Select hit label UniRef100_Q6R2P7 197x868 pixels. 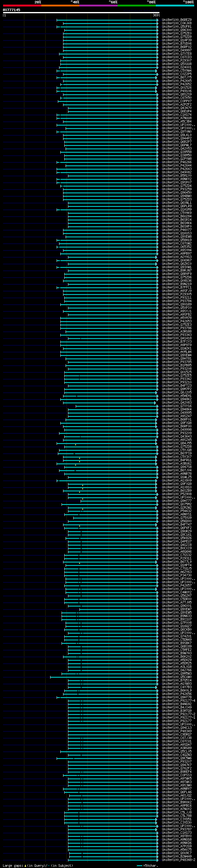tap(177, 142)
